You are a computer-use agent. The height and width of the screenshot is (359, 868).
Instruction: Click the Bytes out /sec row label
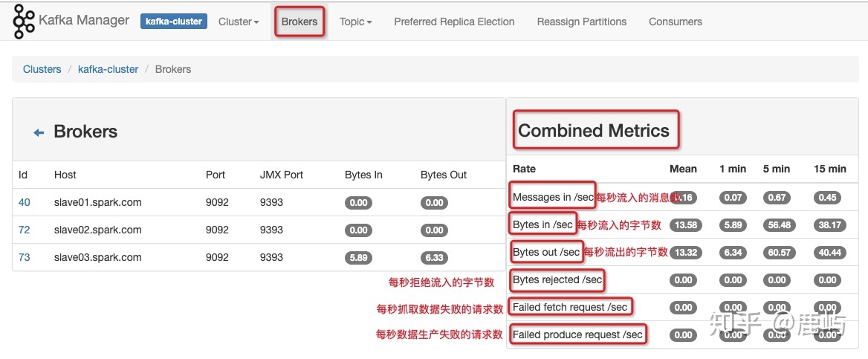[x=546, y=252]
